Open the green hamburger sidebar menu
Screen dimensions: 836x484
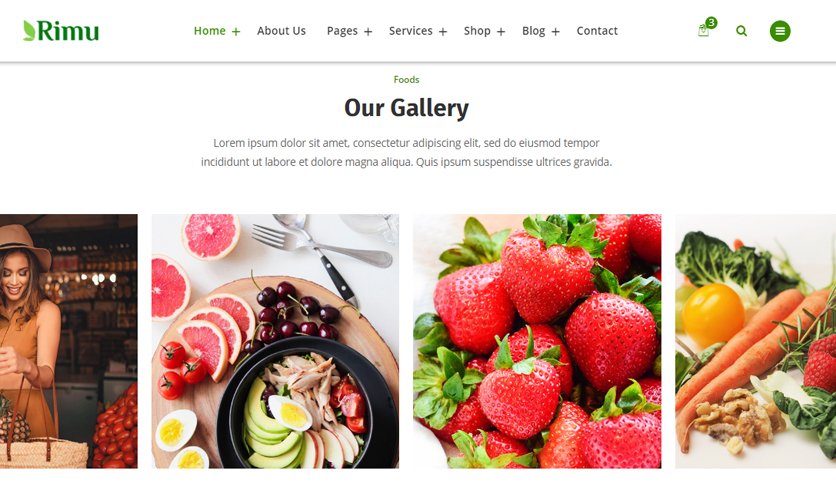(779, 31)
